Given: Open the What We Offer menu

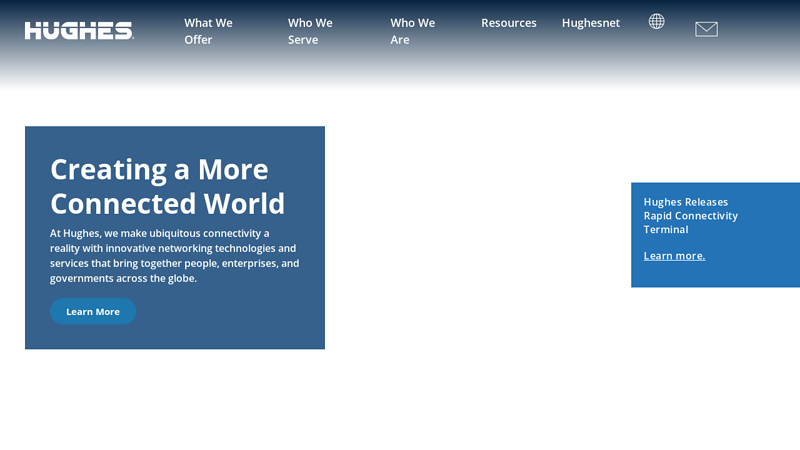Looking at the screenshot, I should coord(208,30).
